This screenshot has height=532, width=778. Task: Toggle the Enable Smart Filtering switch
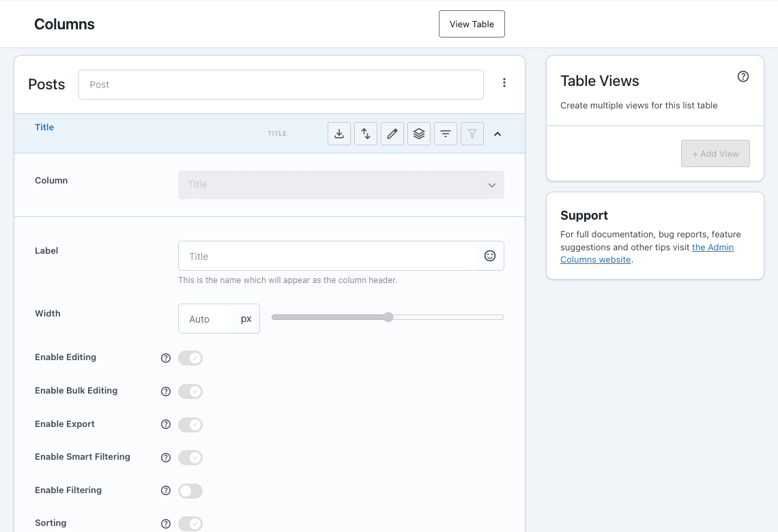click(190, 458)
